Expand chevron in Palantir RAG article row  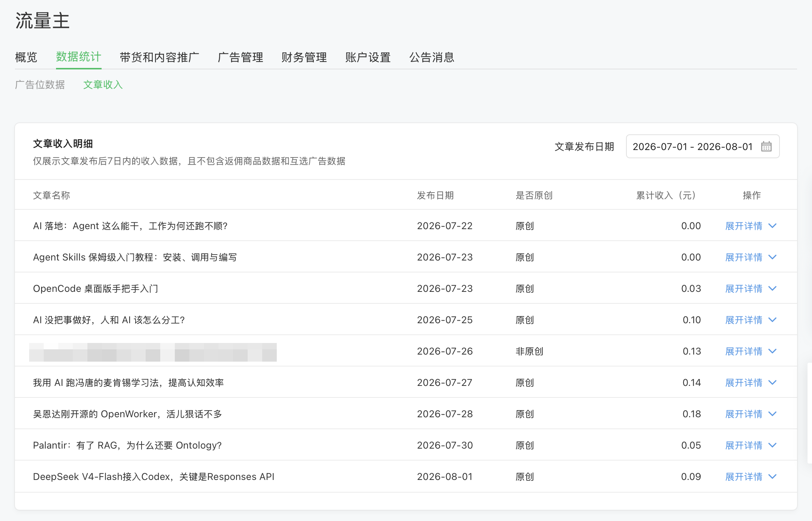(x=773, y=445)
